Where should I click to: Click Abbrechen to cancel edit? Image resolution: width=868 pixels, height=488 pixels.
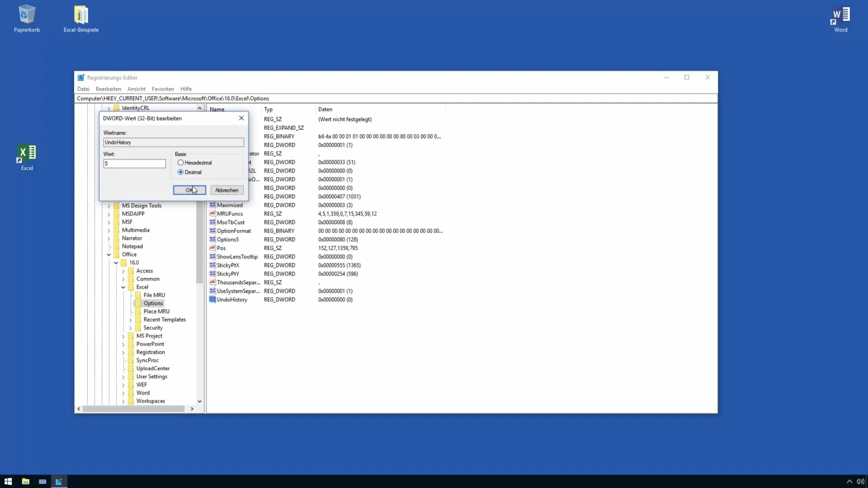226,189
